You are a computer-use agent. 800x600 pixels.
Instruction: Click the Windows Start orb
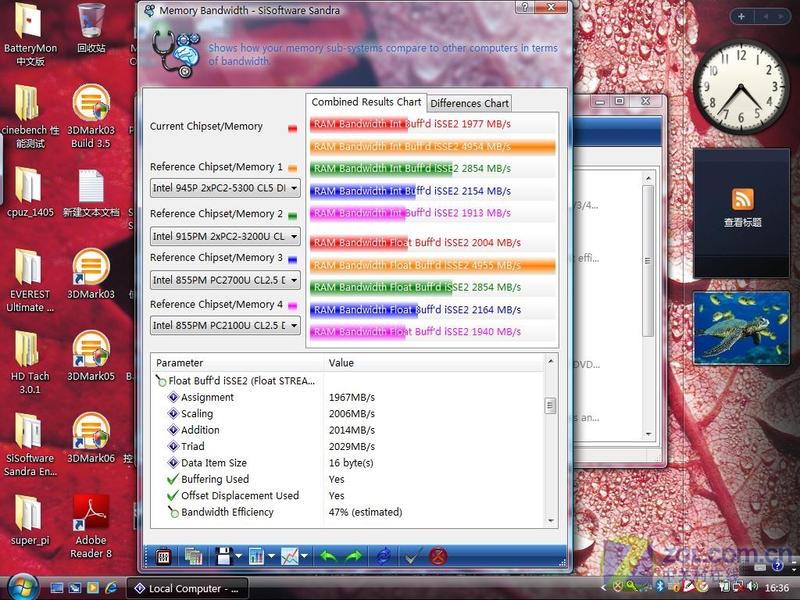click(21, 587)
